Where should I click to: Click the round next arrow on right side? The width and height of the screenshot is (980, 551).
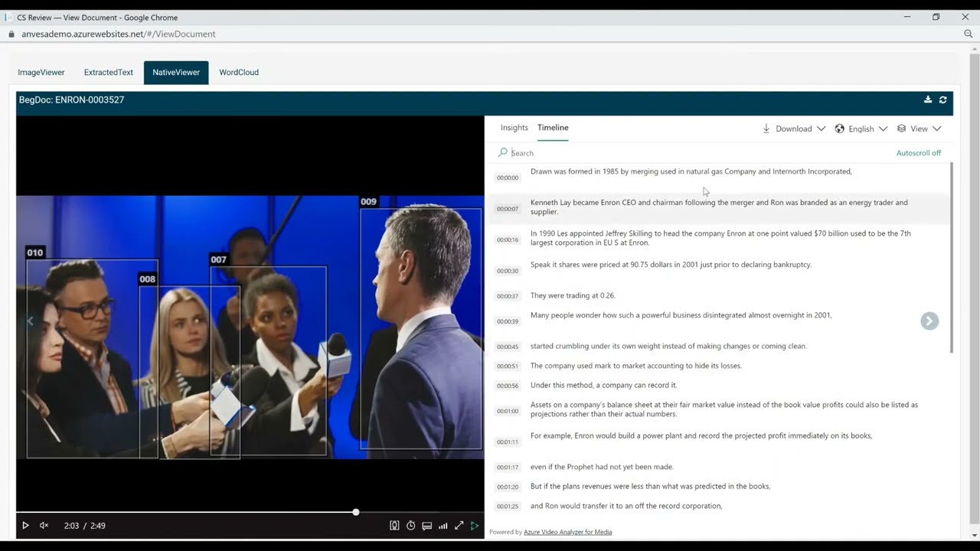(x=929, y=321)
